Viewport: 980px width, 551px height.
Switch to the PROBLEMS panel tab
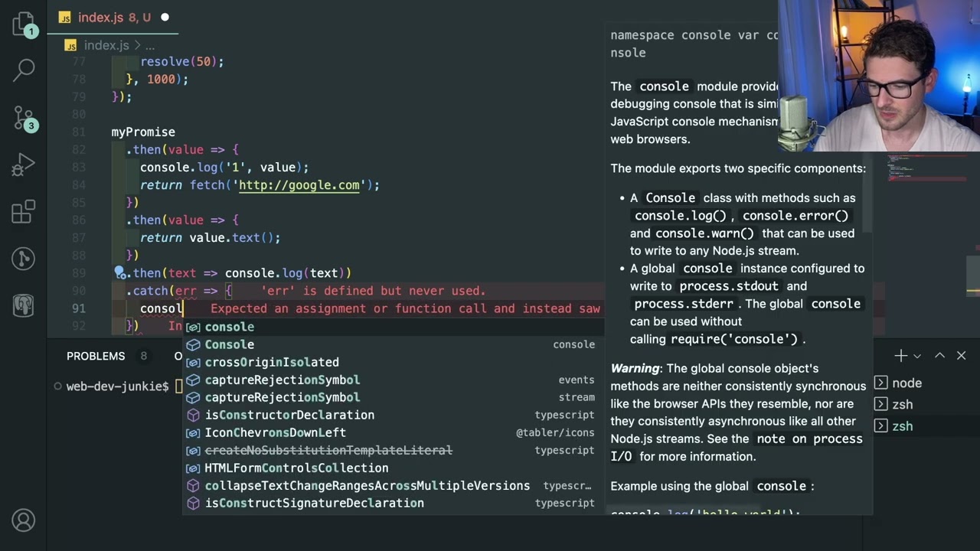tap(96, 356)
